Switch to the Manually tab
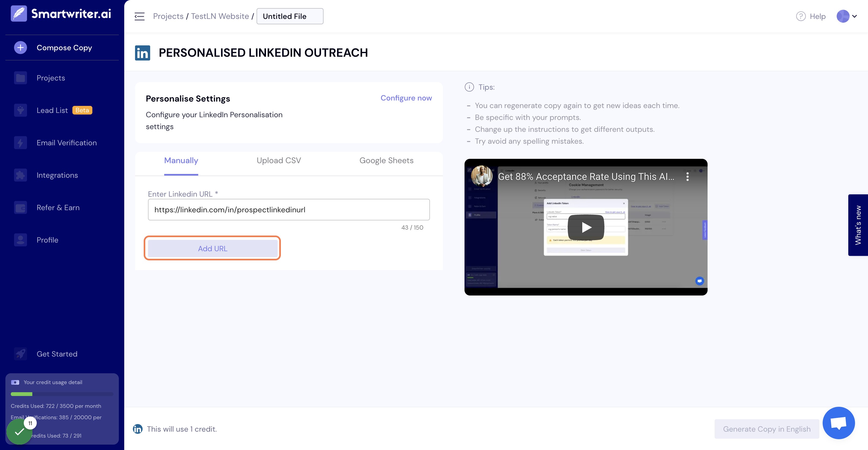The image size is (868, 450). click(181, 160)
